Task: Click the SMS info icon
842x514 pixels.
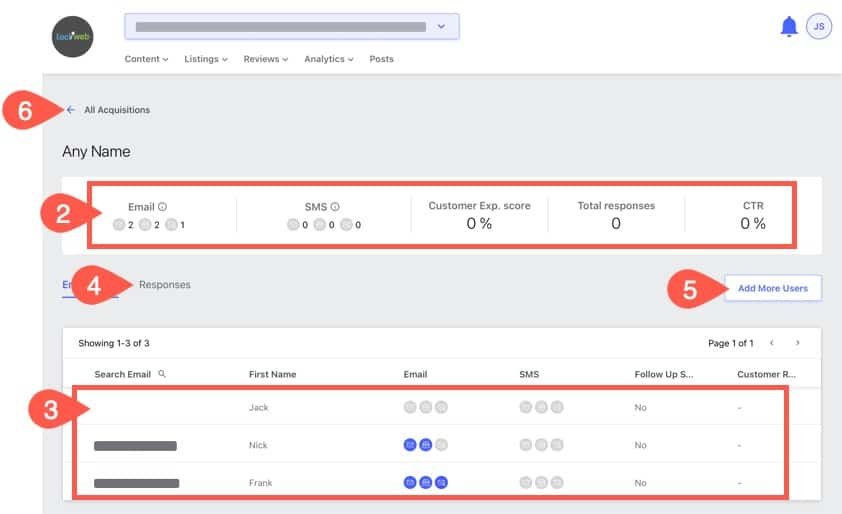Action: click(335, 206)
